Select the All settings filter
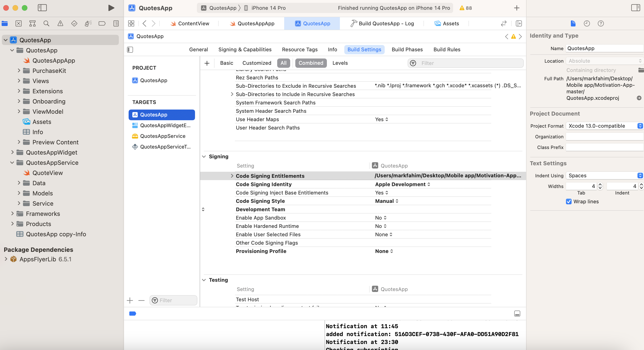This screenshot has width=644, height=350. (283, 63)
